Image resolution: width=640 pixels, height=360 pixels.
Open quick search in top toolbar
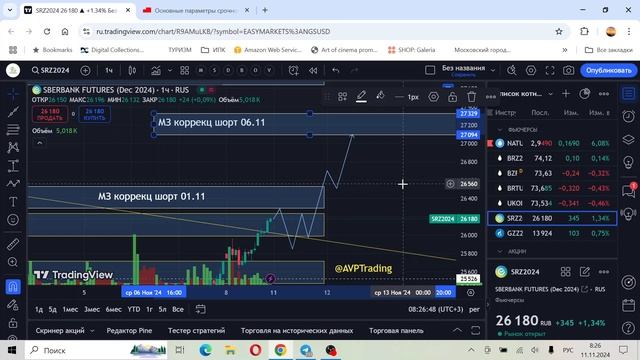[x=512, y=71]
